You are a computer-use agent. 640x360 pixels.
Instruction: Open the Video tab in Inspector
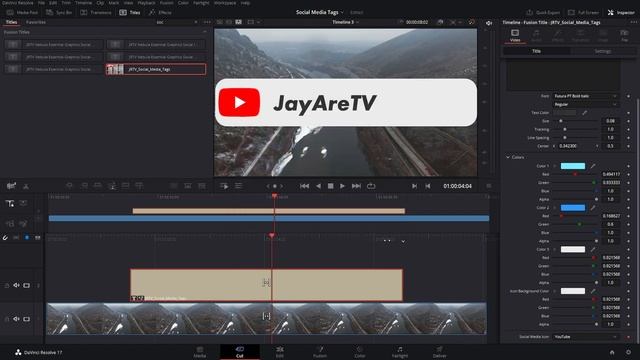point(515,36)
